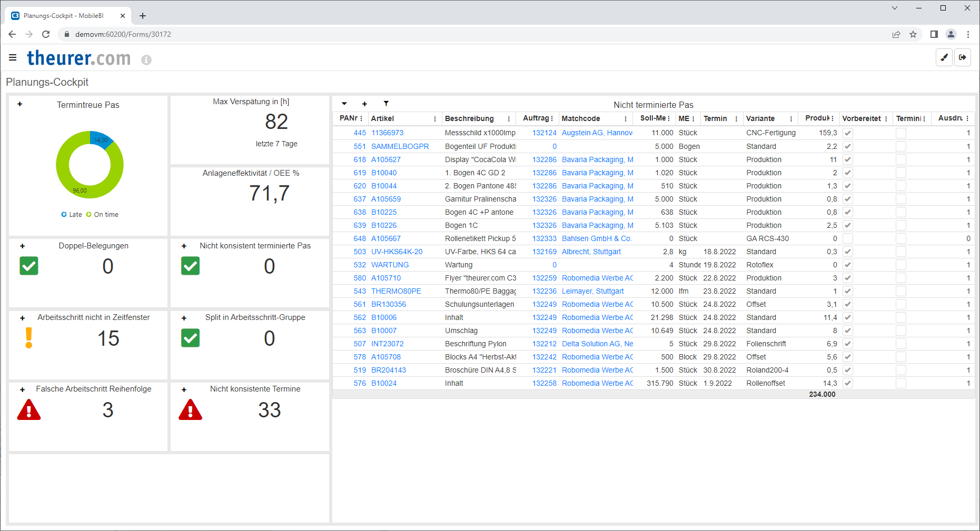
Task: Click the browser address bar URL
Action: 123,34
